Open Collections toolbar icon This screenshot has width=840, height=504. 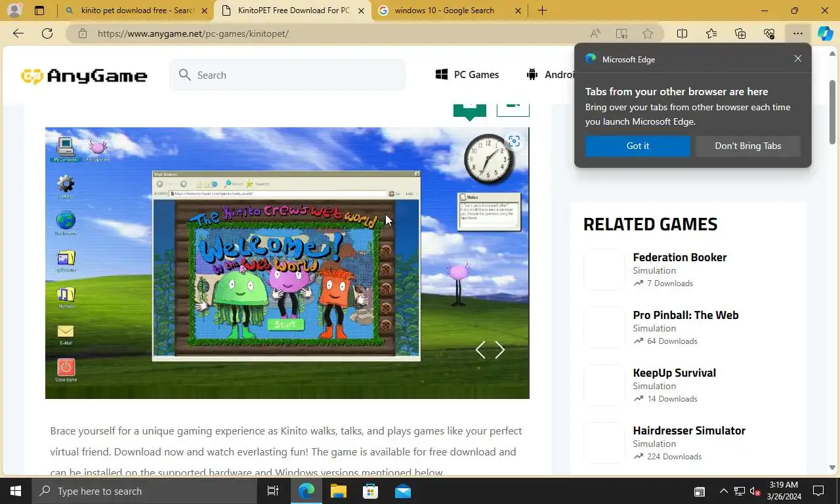pyautogui.click(x=740, y=33)
